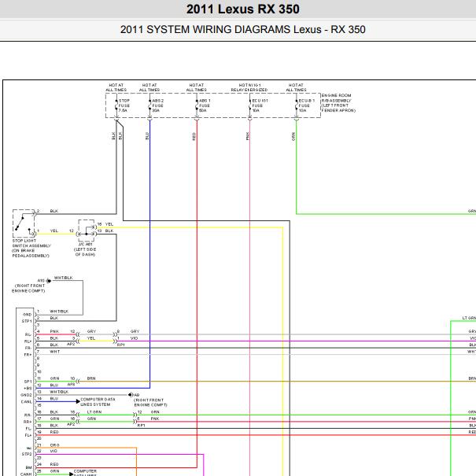Click 'WHT/BLK' label beside A10 ground
476x476 pixels.
click(63, 278)
